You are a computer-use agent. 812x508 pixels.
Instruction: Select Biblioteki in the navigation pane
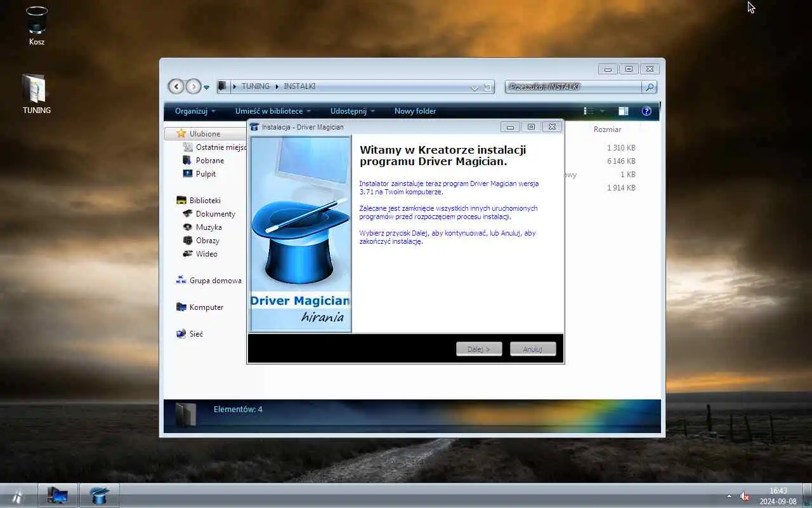(205, 201)
